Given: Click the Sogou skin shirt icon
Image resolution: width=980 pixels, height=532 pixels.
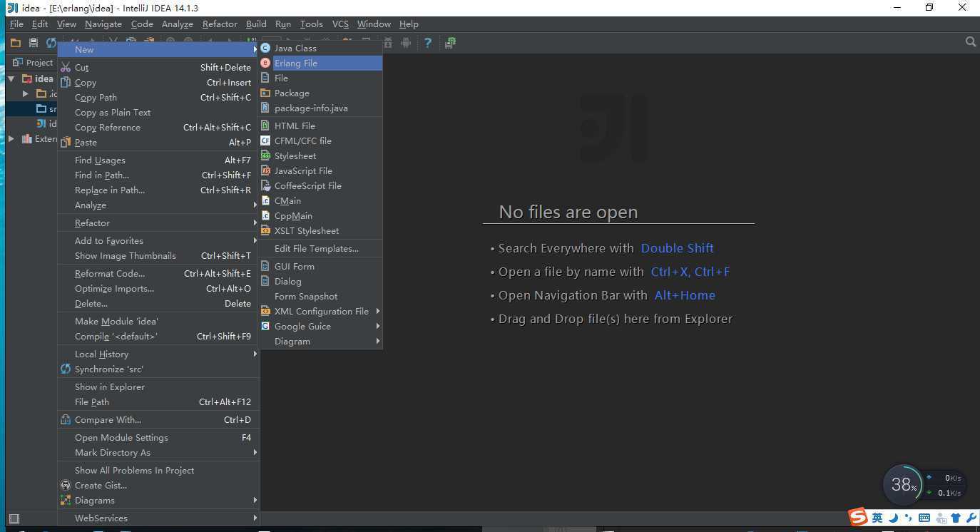Looking at the screenshot, I should click(956, 518).
